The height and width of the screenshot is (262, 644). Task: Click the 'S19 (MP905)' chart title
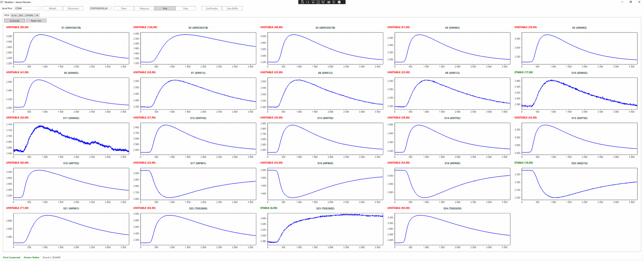point(452,163)
